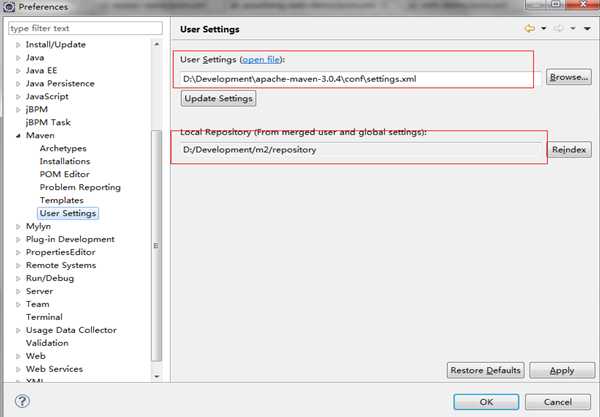Expand the Run/Debug tree node

click(17, 278)
